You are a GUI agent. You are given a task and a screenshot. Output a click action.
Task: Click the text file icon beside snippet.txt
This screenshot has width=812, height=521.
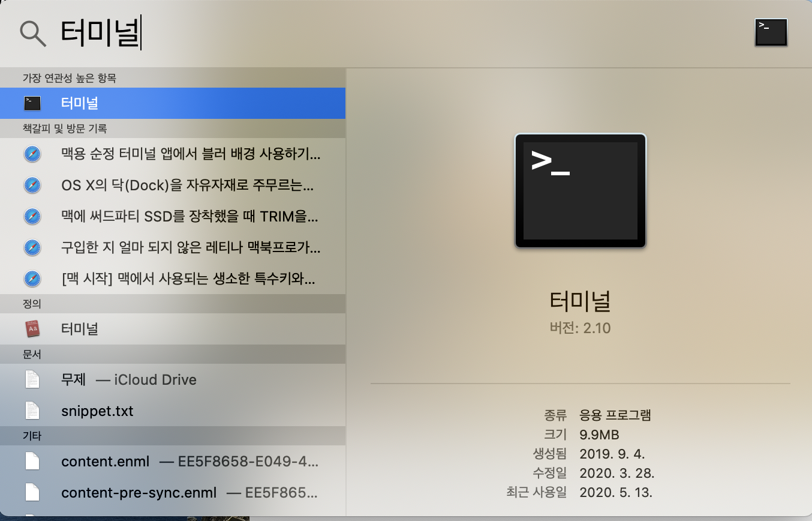(x=32, y=411)
